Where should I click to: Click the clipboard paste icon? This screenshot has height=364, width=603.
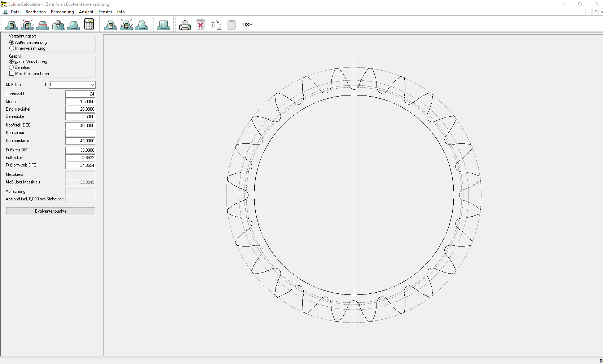click(232, 25)
